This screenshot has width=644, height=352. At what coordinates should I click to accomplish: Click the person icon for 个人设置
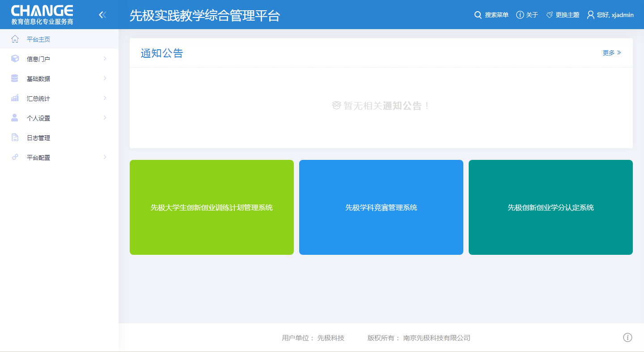[x=15, y=118]
